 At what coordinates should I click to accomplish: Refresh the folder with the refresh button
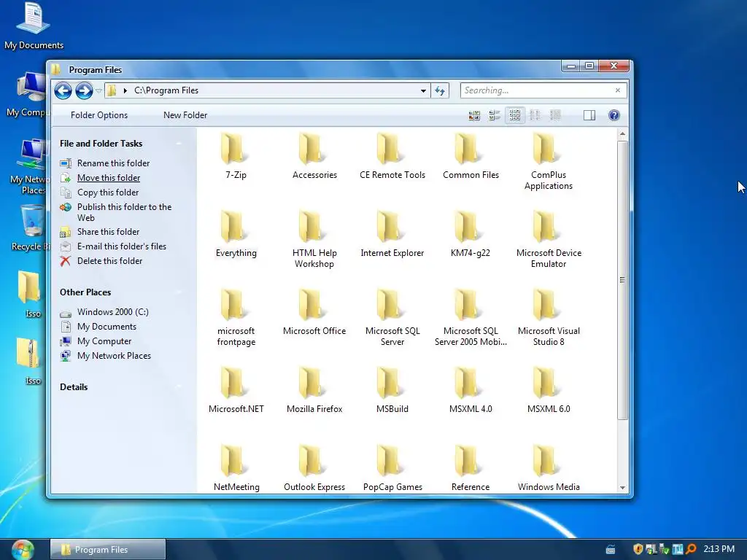point(440,90)
